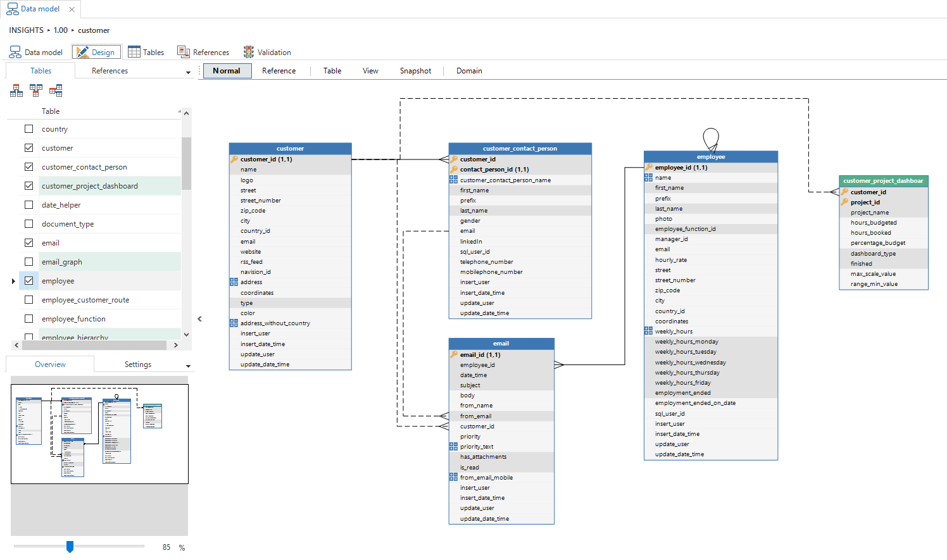The image size is (947, 560).
Task: Click the zoom slider handle
Action: [x=70, y=546]
